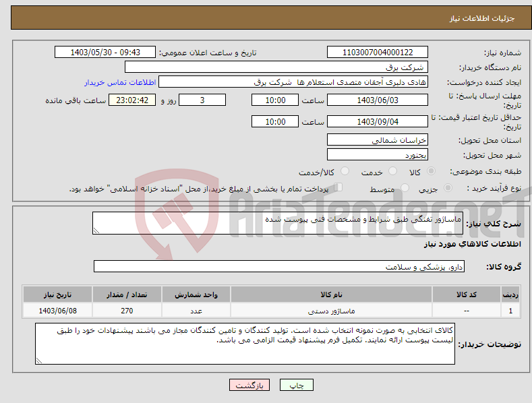Click the ردیف column header
The width and height of the screenshot is (532, 403).
point(510,294)
